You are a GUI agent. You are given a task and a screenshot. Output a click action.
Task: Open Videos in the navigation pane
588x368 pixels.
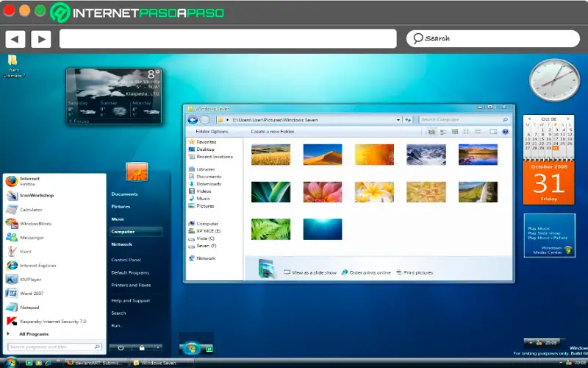[200, 191]
